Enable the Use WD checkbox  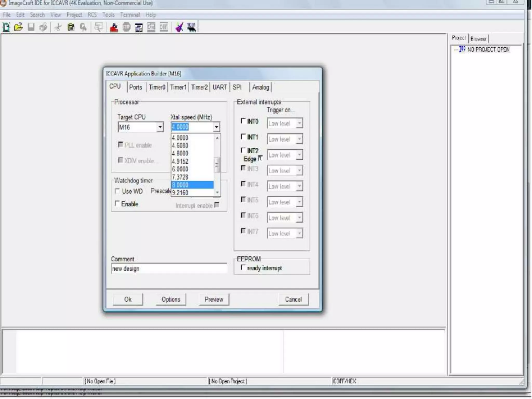pos(117,191)
